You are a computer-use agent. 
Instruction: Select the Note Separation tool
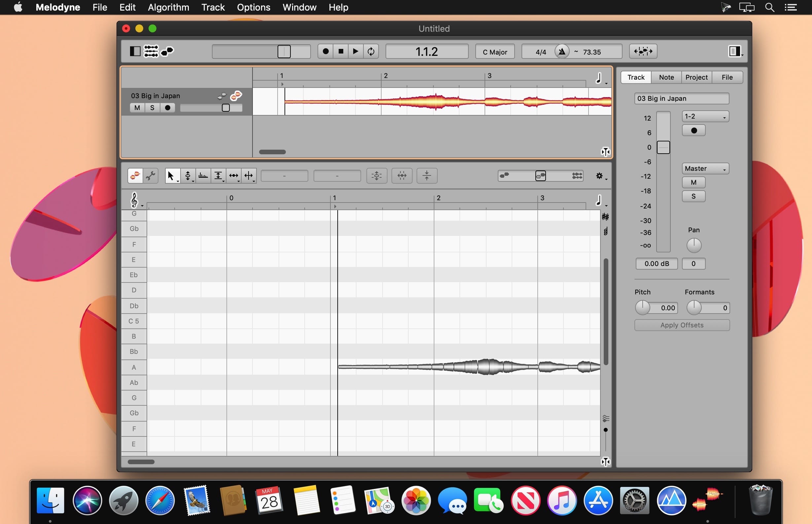point(249,176)
